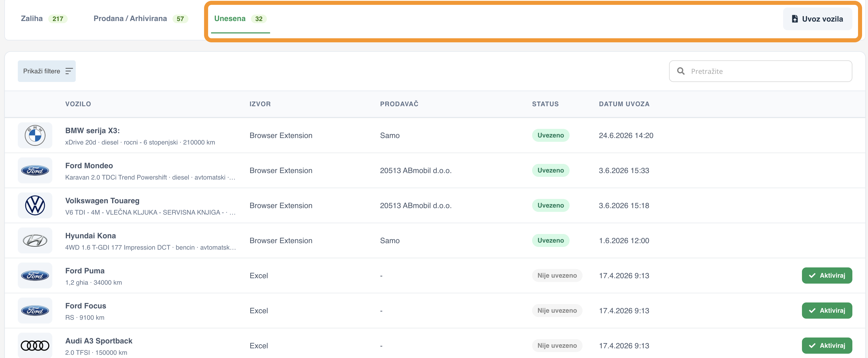The height and width of the screenshot is (358, 868).
Task: Click the DATUM UVOZA column header
Action: 624,104
